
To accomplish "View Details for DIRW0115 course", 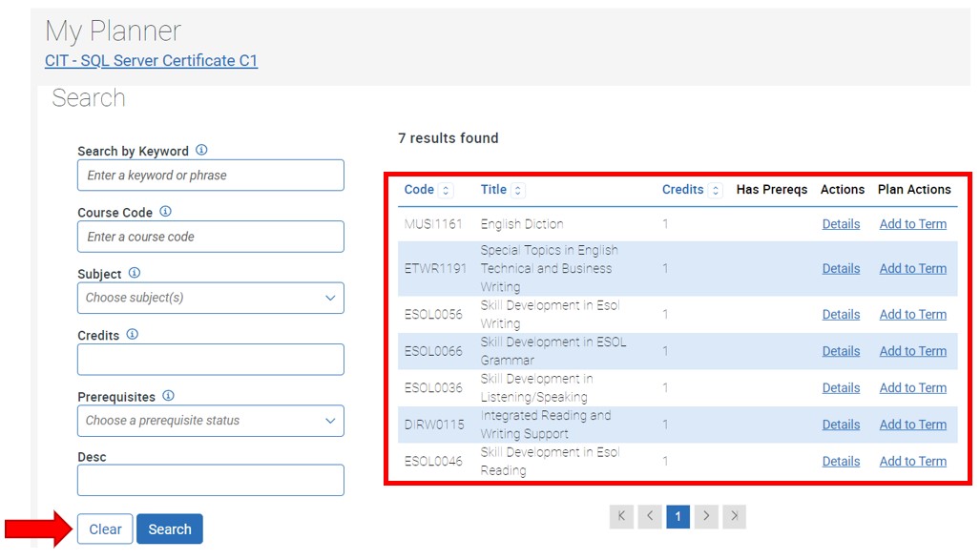I will 841,425.
